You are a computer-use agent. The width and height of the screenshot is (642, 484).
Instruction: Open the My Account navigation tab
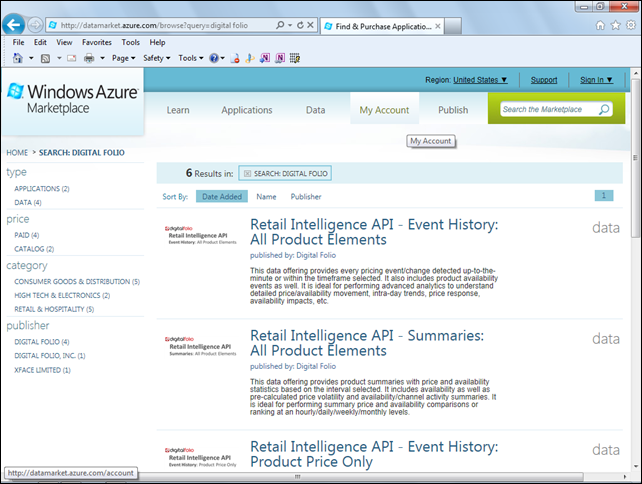click(384, 109)
